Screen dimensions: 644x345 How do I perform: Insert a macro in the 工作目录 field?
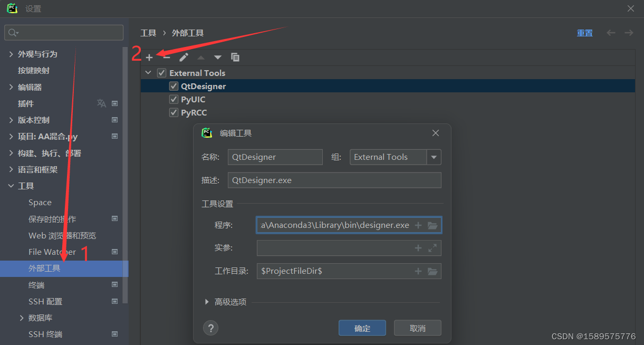pos(418,271)
